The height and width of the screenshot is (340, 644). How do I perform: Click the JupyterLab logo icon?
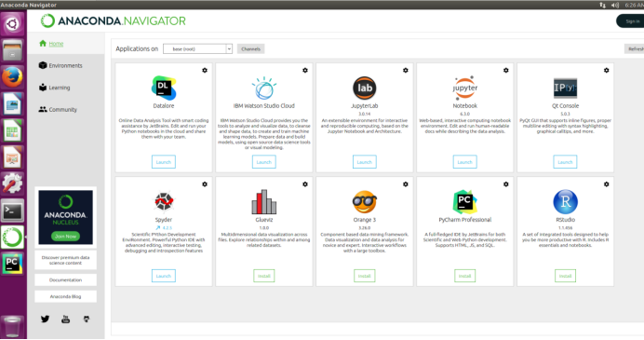pos(364,88)
